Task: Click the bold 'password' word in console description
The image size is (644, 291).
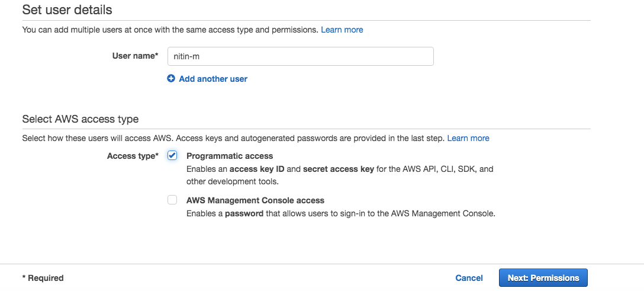Action: click(x=244, y=213)
